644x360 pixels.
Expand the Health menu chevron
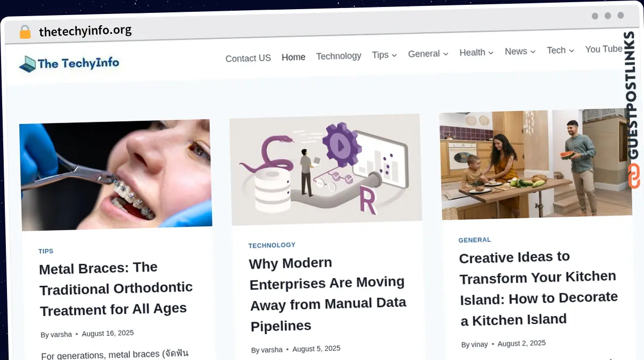[x=491, y=53]
